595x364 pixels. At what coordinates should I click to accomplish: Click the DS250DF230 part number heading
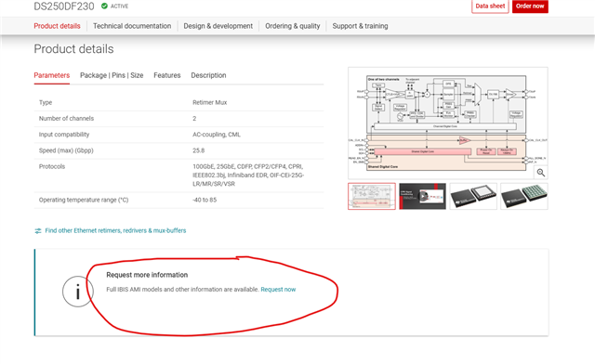point(64,6)
